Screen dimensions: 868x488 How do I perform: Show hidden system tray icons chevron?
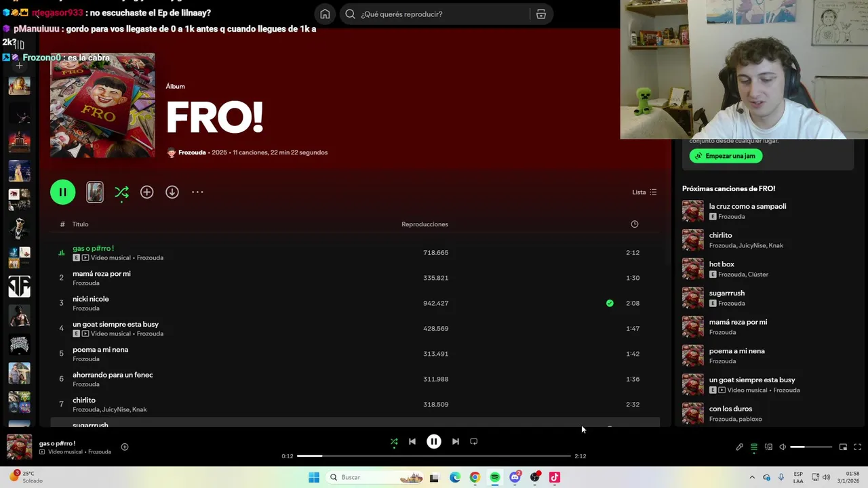[752, 478]
